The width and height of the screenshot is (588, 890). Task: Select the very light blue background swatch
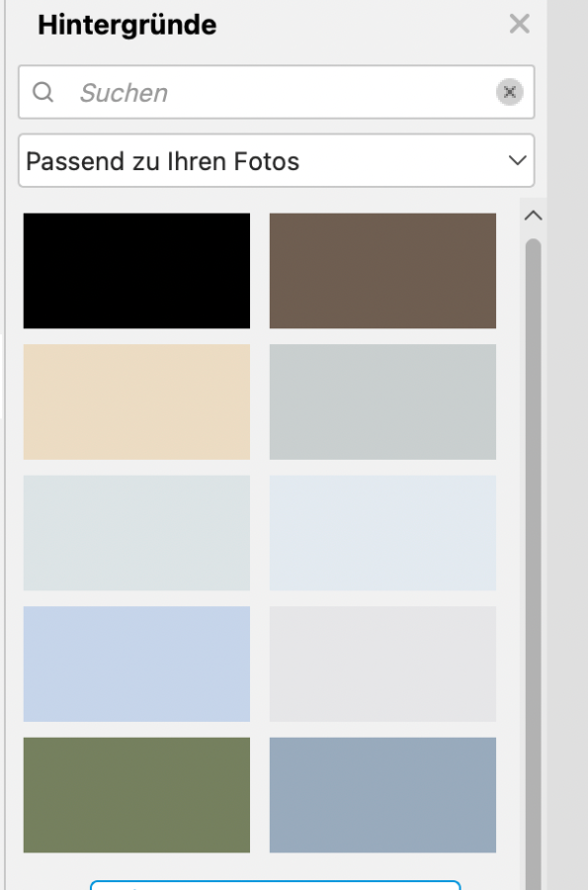tap(382, 533)
